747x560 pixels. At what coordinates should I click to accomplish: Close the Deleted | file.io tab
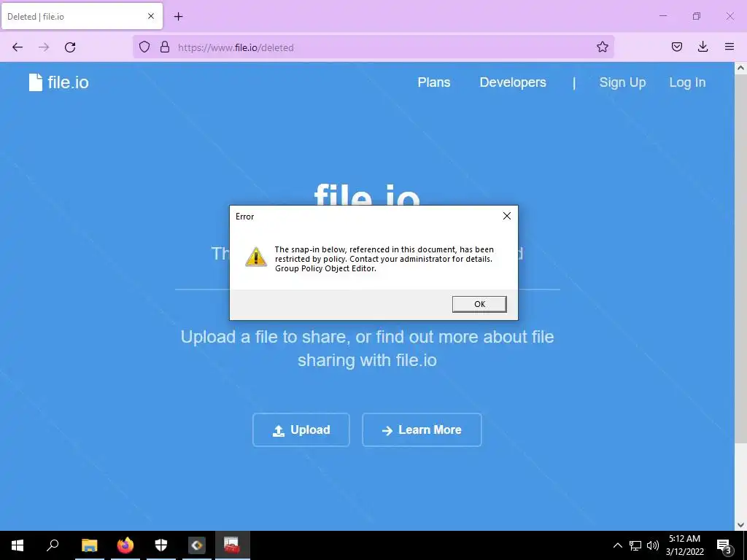[x=150, y=16]
